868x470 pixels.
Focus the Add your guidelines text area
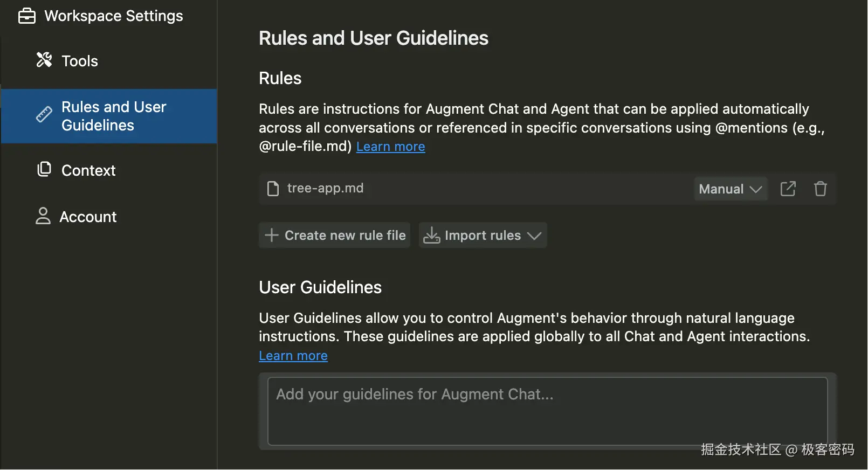[547, 411]
